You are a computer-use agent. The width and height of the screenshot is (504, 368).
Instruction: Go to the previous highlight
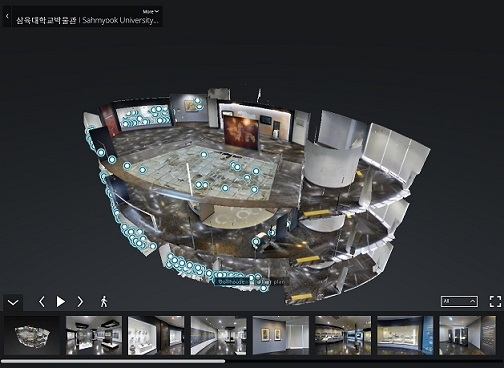coord(42,302)
